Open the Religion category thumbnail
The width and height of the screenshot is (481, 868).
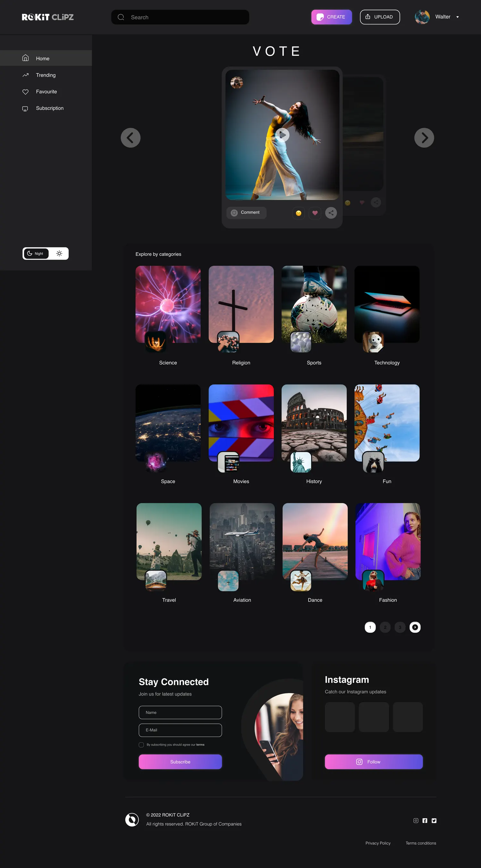241,304
